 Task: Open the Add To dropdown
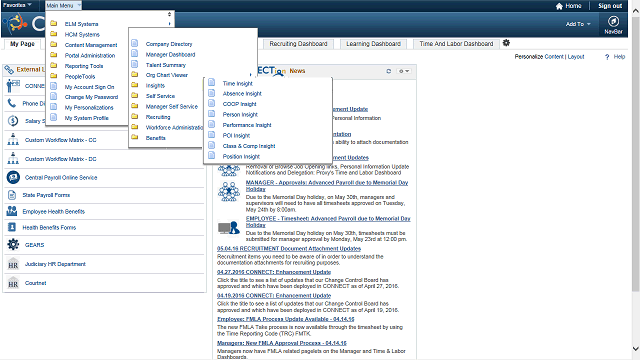(578, 24)
